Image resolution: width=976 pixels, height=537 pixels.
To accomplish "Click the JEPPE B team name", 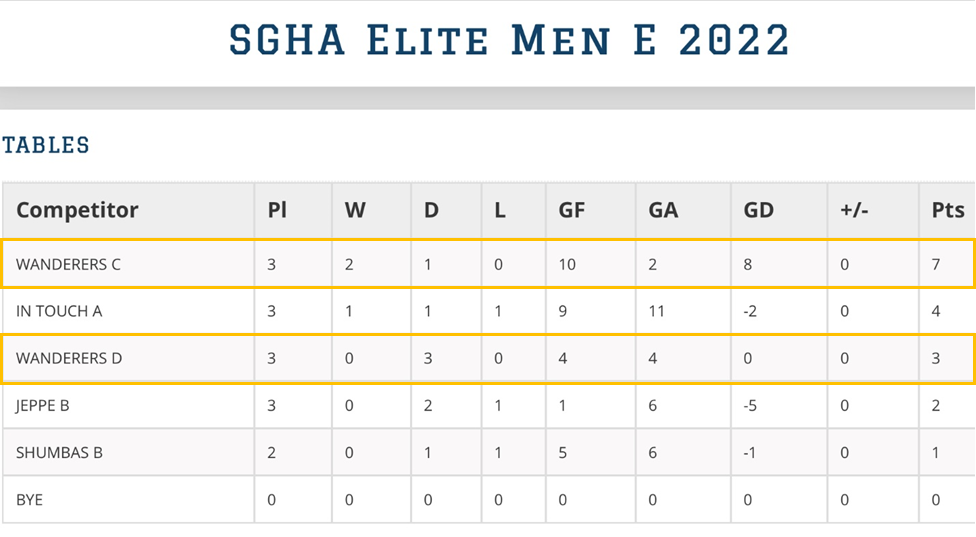I will pos(42,405).
